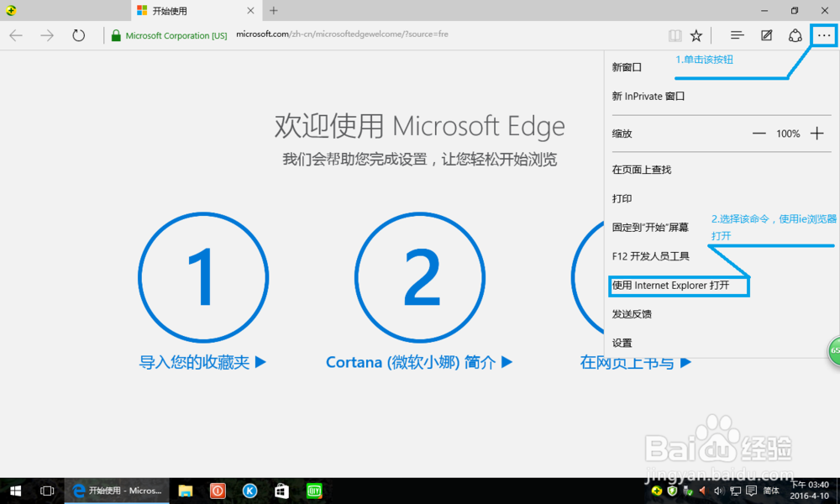Open the blue K taskbar app

click(x=249, y=491)
